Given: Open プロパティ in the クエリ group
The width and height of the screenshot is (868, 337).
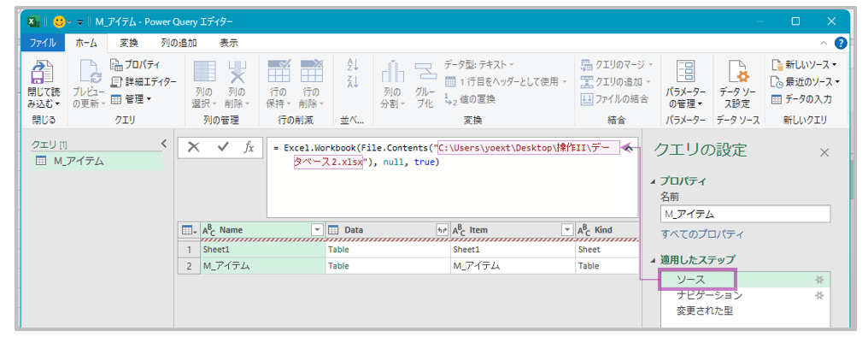Looking at the screenshot, I should point(135,64).
